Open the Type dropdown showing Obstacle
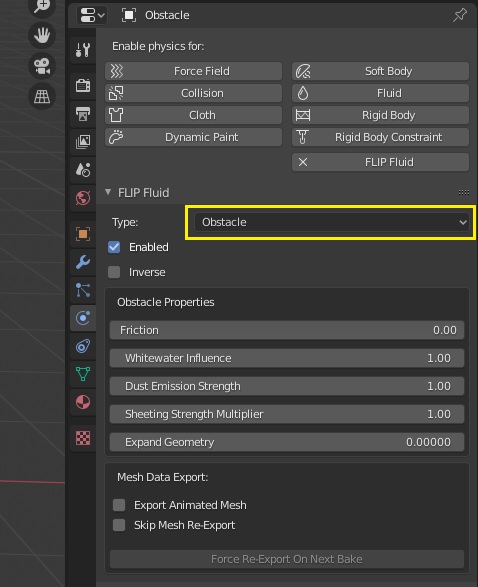 pyautogui.click(x=331, y=222)
